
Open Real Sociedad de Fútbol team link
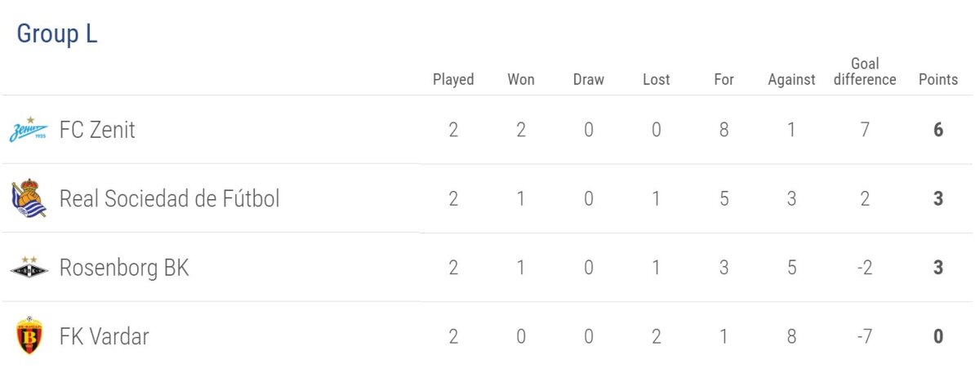[169, 198]
